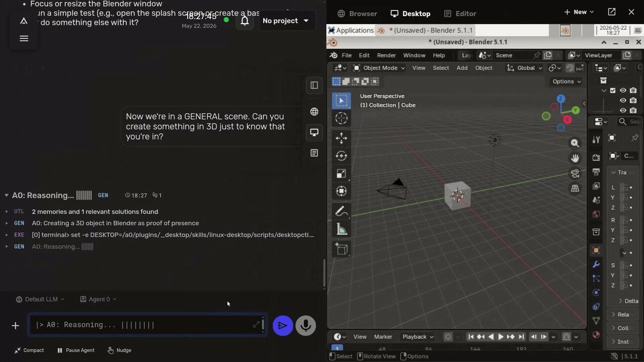Screen dimensions: 644x362
Task: Open the Playback popover in timeline
Action: click(x=418, y=337)
